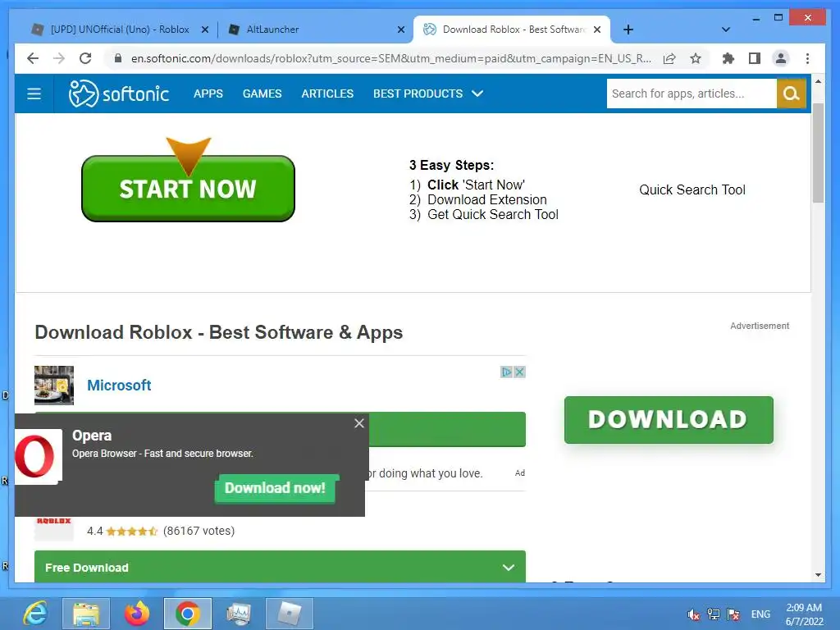The image size is (840, 630).
Task: Click the ENG language indicator
Action: tap(760, 614)
